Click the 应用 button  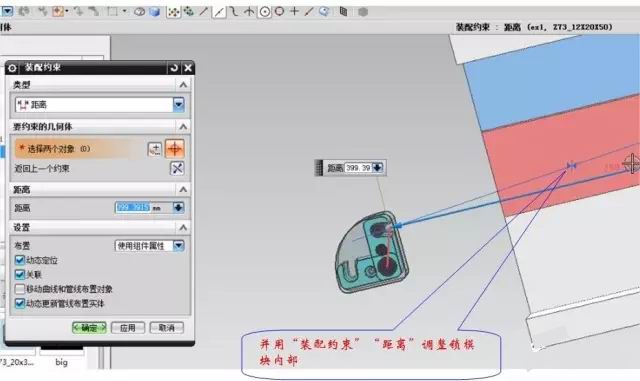pyautogui.click(x=128, y=328)
